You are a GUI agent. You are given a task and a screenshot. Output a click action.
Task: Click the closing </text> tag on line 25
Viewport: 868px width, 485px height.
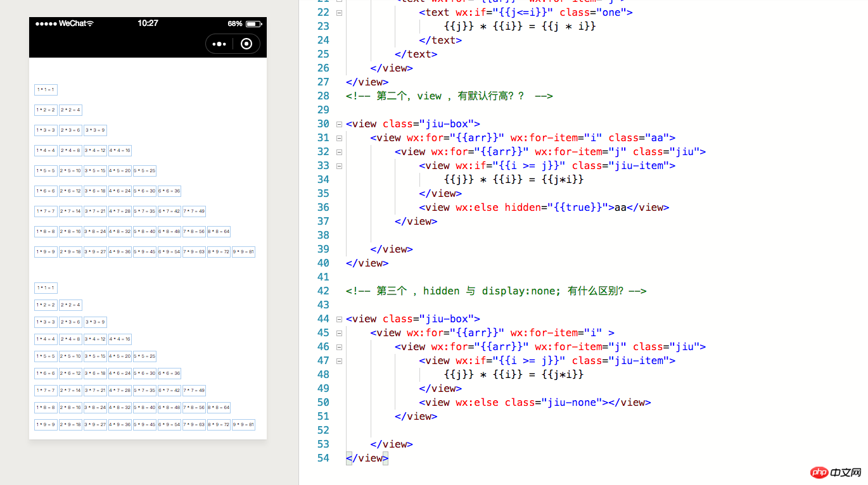416,54
